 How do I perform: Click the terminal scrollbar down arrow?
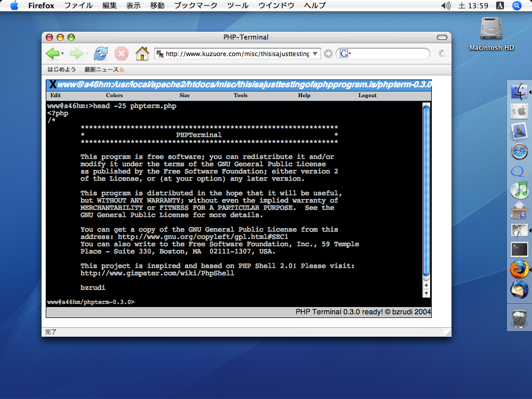pos(426,293)
